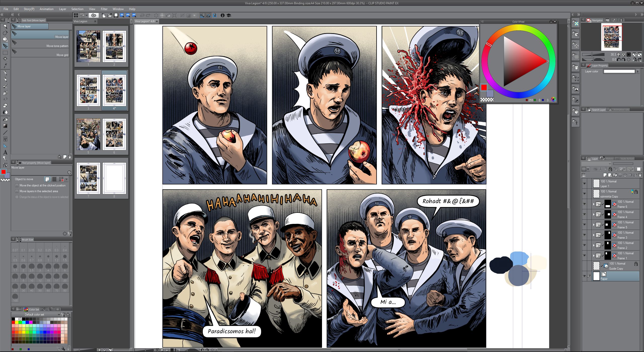Image resolution: width=644 pixels, height=352 pixels.
Task: Select the Ruler tool
Action: pyautogui.click(x=5, y=145)
